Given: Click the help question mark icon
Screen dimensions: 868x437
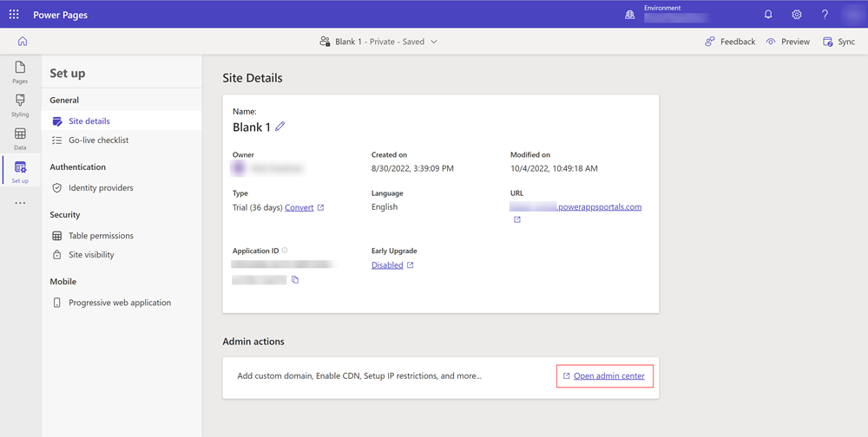Looking at the screenshot, I should [x=825, y=15].
